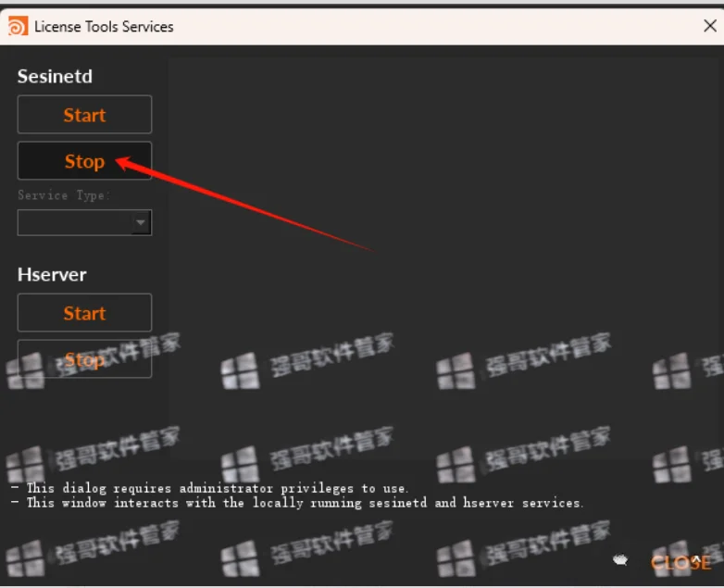The image size is (724, 588).
Task: Close the License Tools Services window
Action: pyautogui.click(x=710, y=25)
